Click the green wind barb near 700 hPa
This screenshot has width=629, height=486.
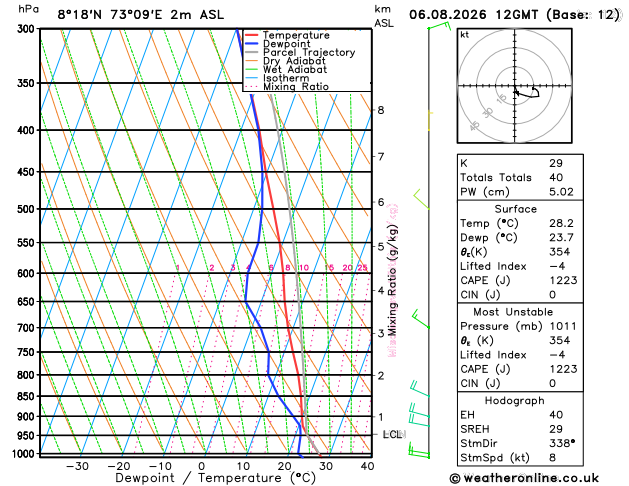point(421,319)
